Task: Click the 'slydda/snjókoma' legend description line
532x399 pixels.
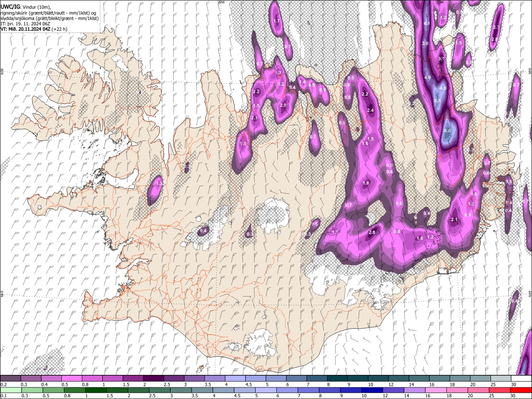Action: point(49,18)
